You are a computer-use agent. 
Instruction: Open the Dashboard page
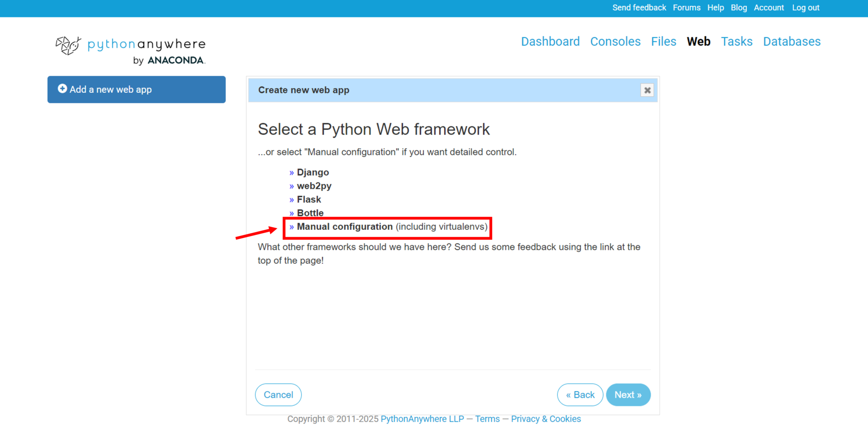click(x=550, y=41)
